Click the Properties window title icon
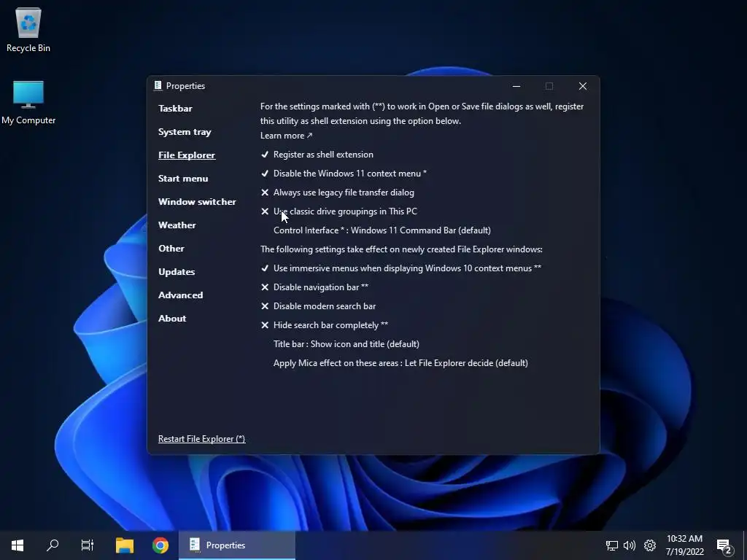This screenshot has width=747, height=560. (158, 86)
